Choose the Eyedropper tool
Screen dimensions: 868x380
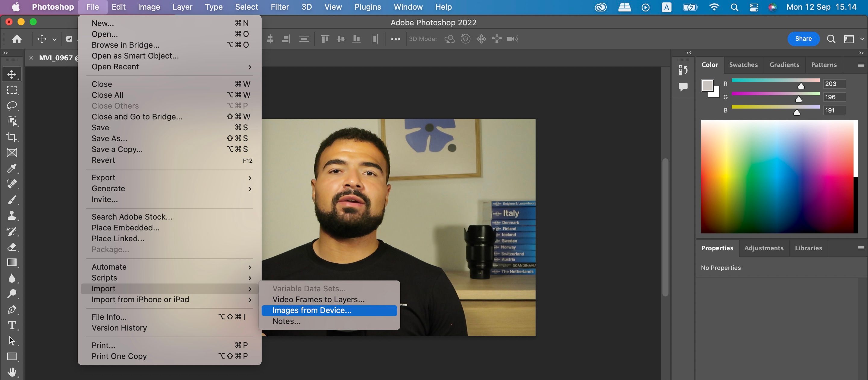(x=12, y=168)
